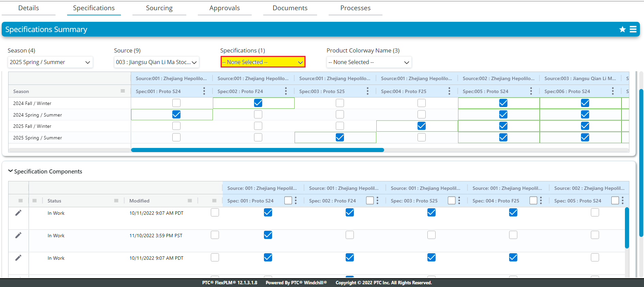
Task: Edit the 11/10/2022 3:59 PM component row
Action: tap(18, 235)
